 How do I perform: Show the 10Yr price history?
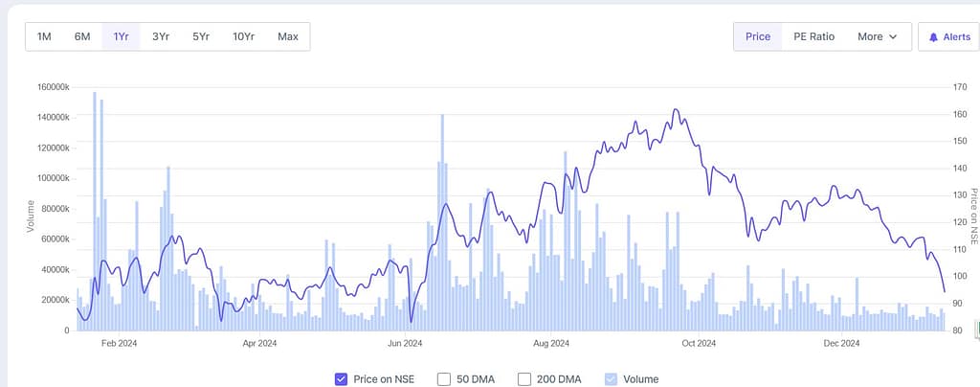(243, 37)
